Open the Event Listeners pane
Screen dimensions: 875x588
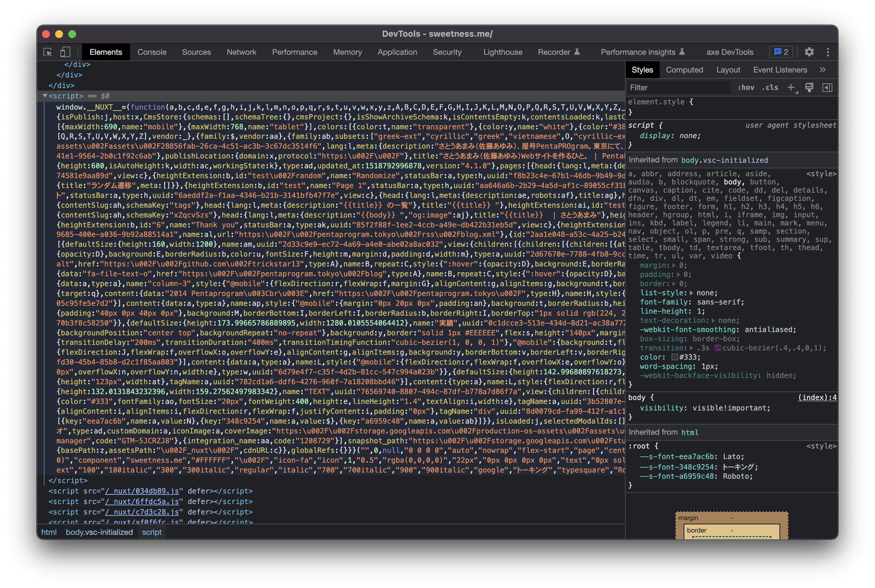click(x=780, y=70)
